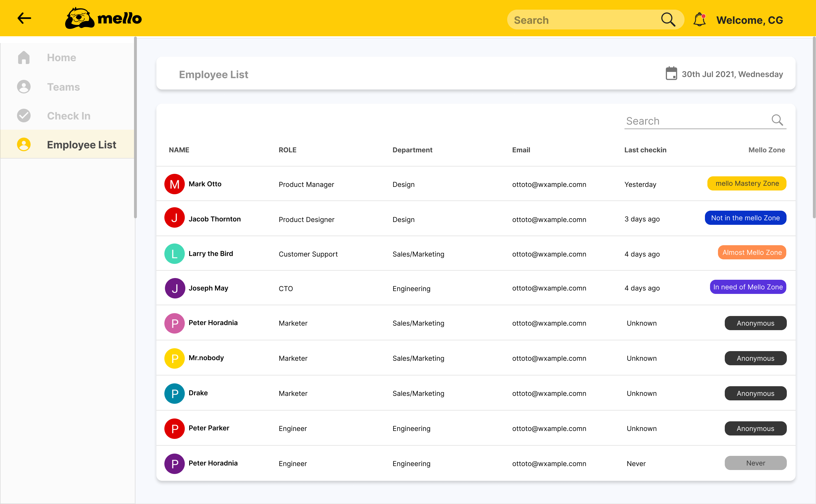Click the Employee List yellow person icon
816x504 pixels.
(24, 144)
